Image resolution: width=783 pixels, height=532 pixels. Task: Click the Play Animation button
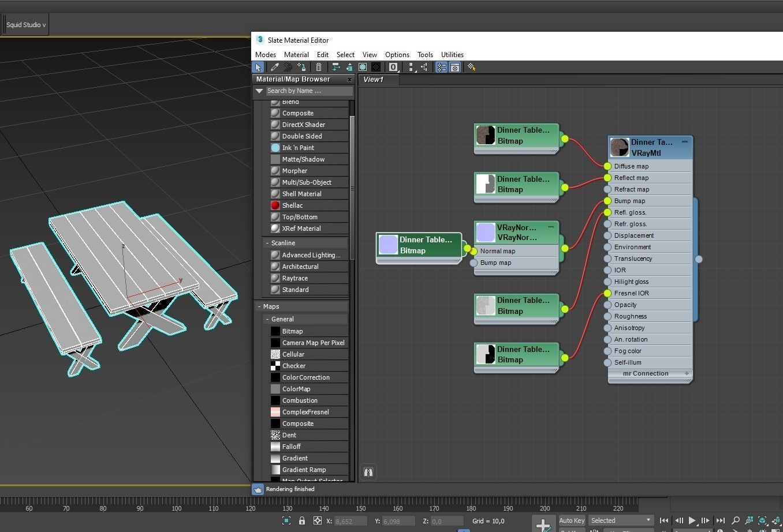[692, 520]
